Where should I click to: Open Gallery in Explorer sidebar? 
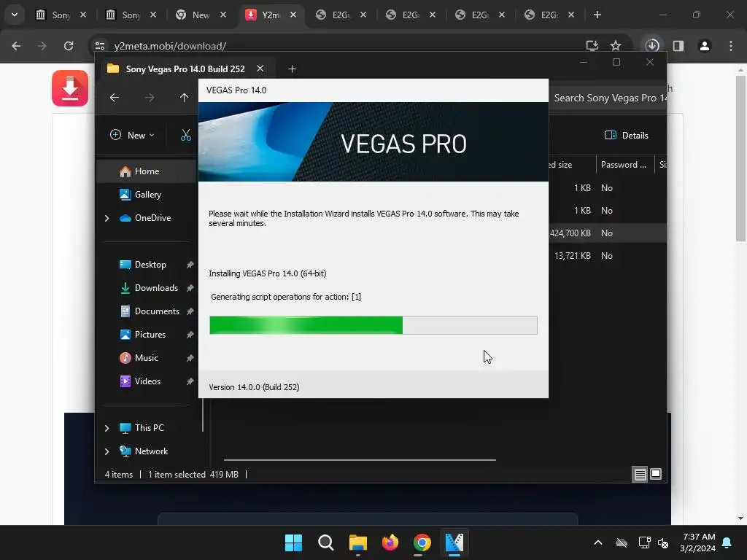point(146,195)
